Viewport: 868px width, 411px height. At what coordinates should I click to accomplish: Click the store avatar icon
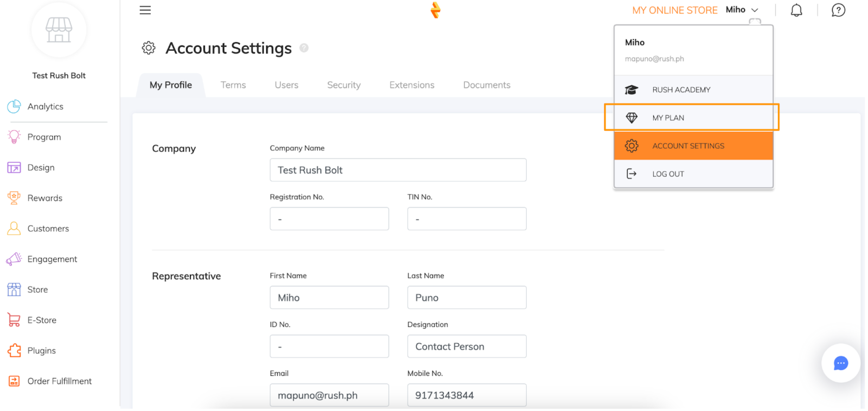[x=59, y=30]
